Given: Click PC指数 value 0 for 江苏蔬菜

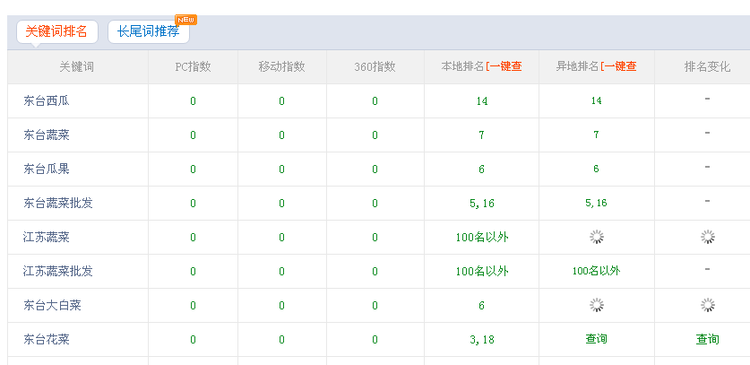Looking at the screenshot, I should tap(193, 237).
